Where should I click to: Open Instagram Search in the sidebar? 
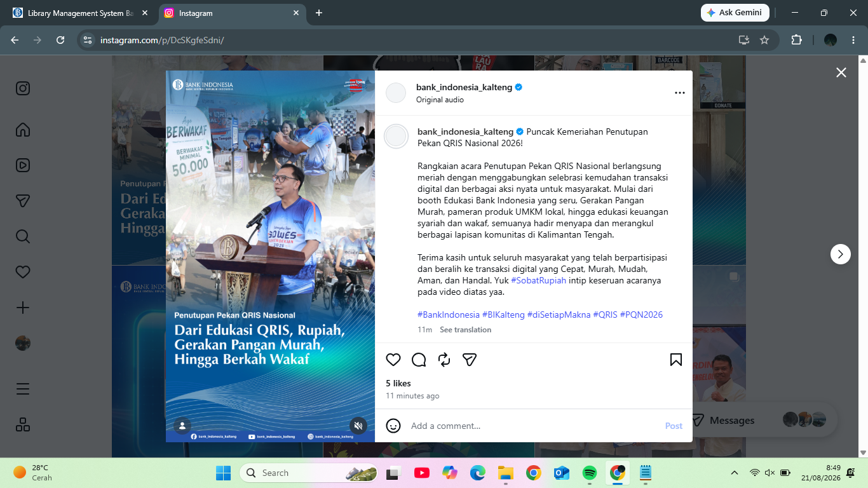pyautogui.click(x=23, y=236)
